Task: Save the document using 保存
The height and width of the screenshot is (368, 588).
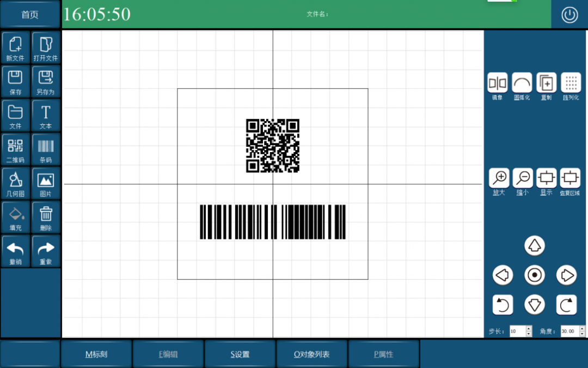Action: (x=15, y=81)
